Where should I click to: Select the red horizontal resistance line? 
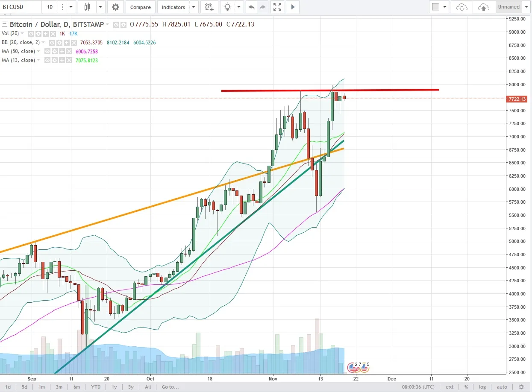pos(330,90)
